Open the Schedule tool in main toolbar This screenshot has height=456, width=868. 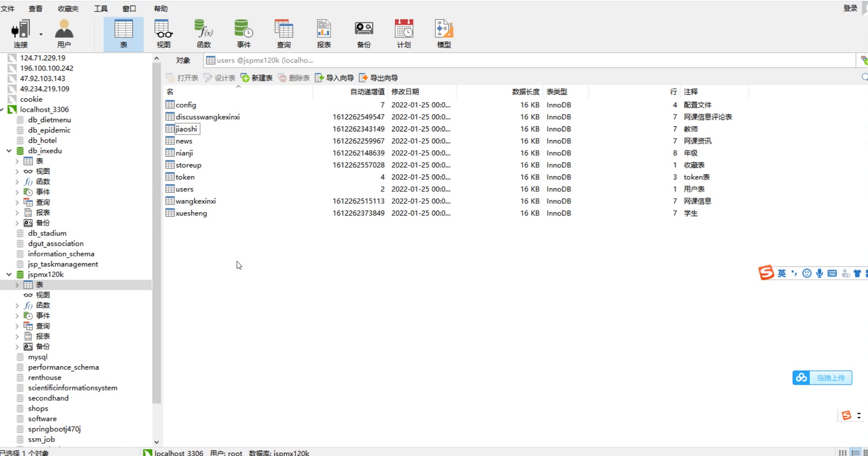coord(404,34)
